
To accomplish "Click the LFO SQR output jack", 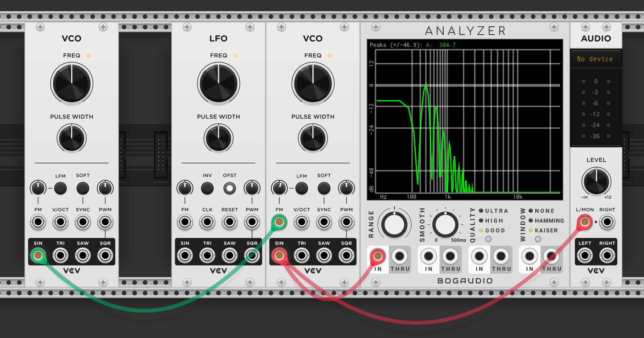I will (252, 255).
